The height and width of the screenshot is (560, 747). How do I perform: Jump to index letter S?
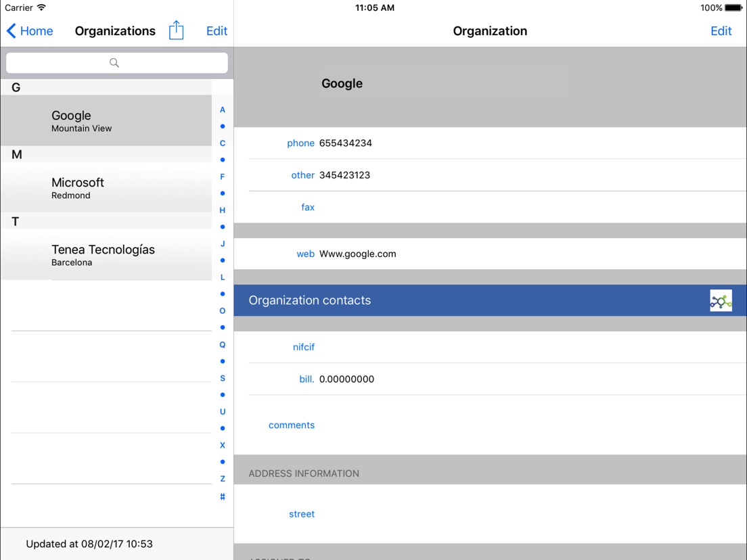tap(223, 378)
